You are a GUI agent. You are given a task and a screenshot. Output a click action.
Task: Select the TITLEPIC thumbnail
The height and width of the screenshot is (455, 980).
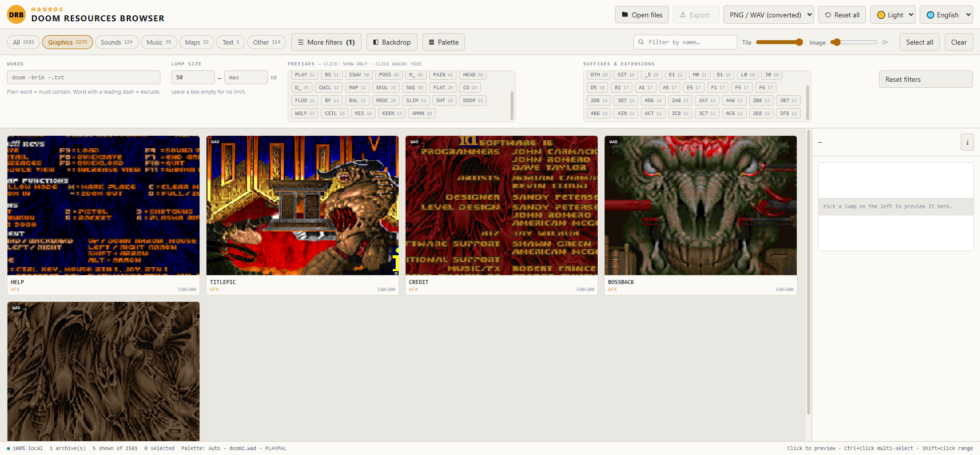[x=303, y=206]
